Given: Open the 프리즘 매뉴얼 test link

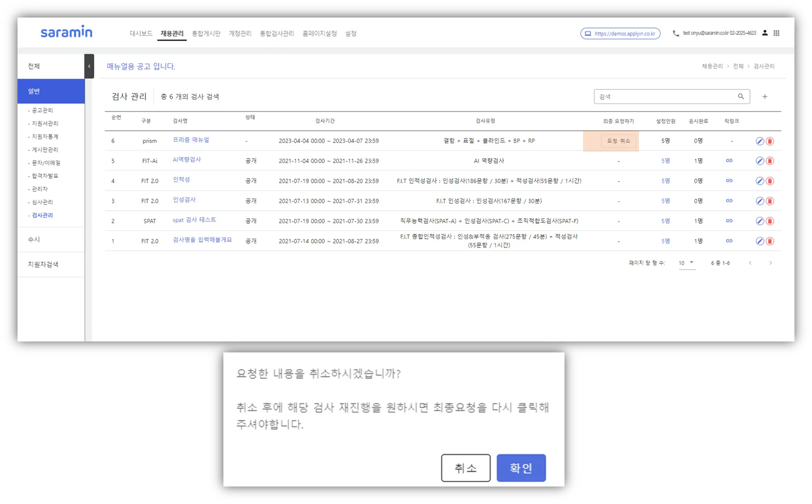Looking at the screenshot, I should (191, 140).
